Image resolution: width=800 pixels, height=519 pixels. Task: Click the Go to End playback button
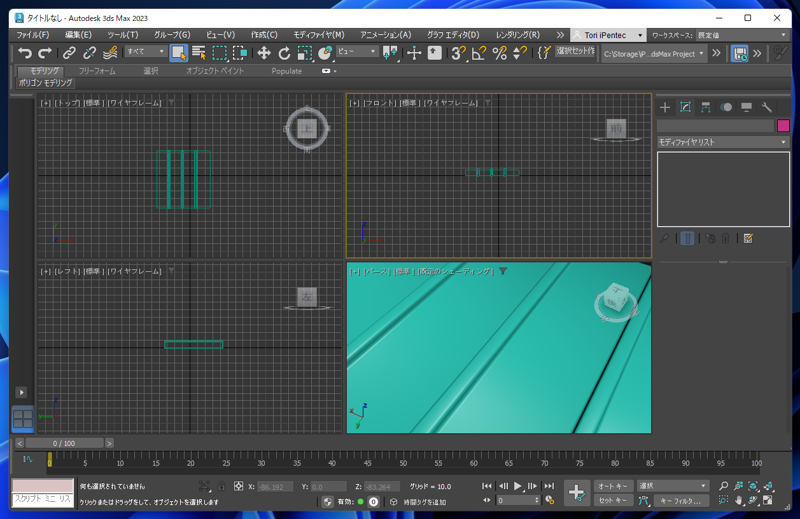pyautogui.click(x=549, y=486)
